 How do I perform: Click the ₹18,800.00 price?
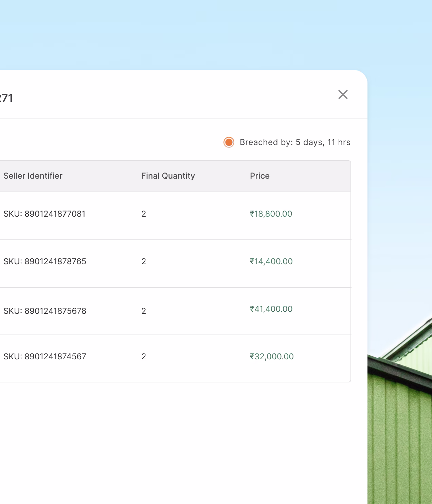pyautogui.click(x=271, y=214)
